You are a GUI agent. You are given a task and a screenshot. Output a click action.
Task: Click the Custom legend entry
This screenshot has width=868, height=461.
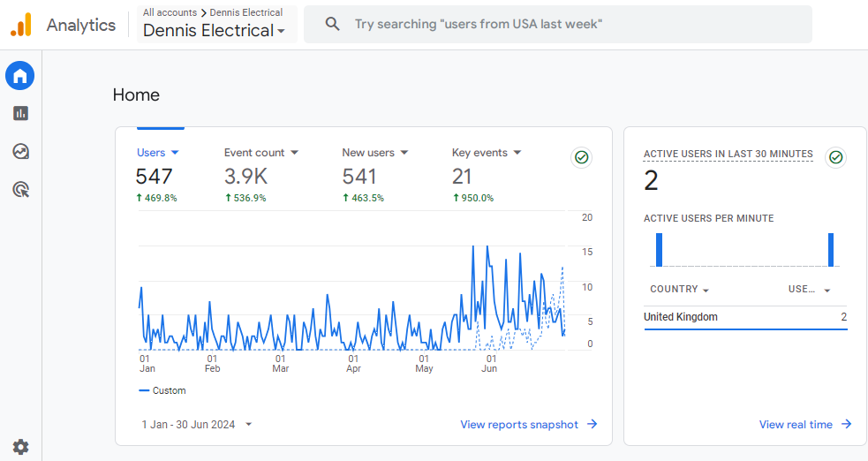click(x=162, y=390)
